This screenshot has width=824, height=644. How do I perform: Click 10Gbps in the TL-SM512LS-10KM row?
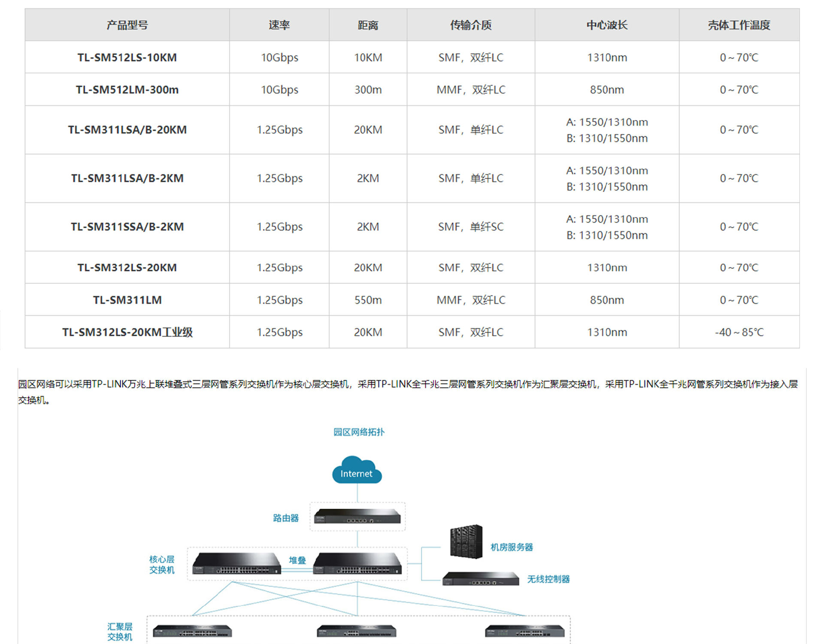click(x=279, y=57)
